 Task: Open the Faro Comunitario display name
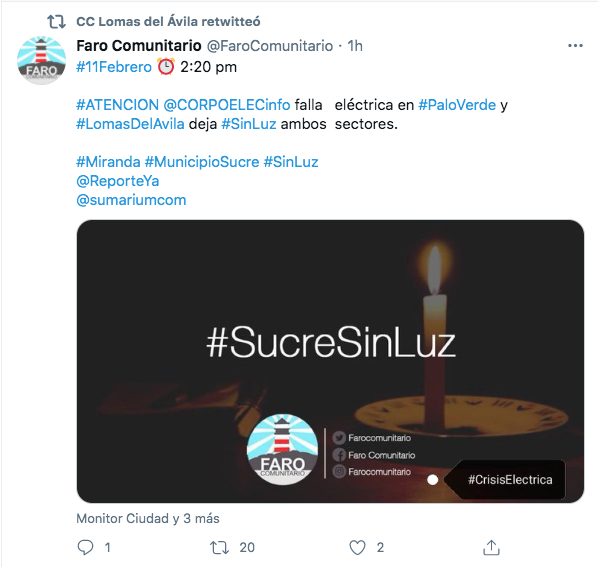pyautogui.click(x=139, y=46)
